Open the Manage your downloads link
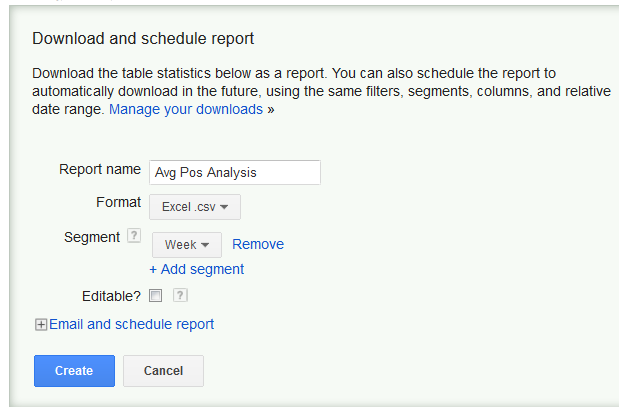This screenshot has width=619, height=407. [x=186, y=109]
